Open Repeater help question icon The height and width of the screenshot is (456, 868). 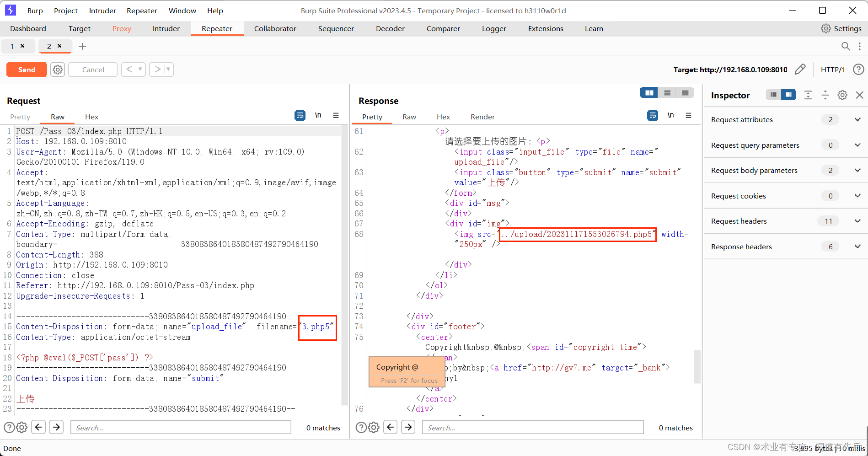point(858,70)
